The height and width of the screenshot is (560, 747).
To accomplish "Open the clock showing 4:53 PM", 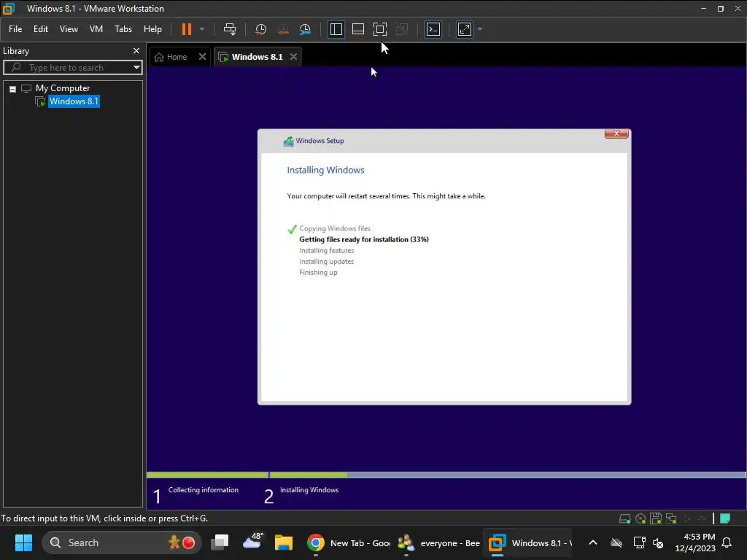I will point(695,542).
